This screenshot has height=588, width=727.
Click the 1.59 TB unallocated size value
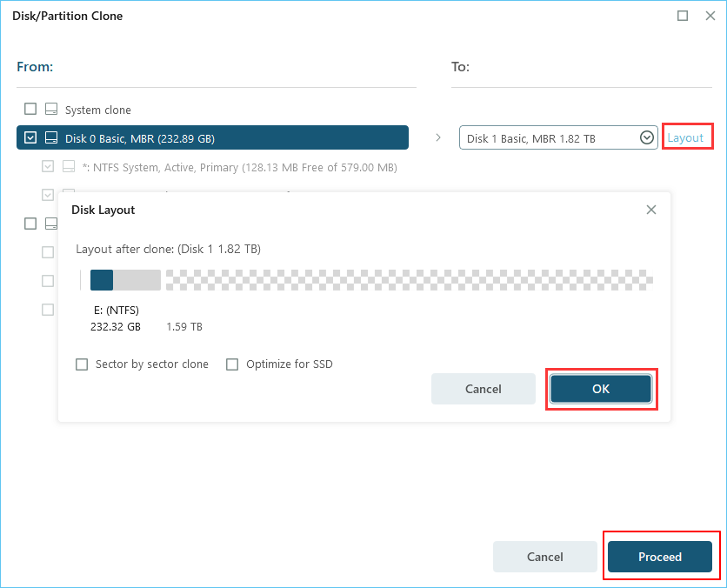point(184,327)
